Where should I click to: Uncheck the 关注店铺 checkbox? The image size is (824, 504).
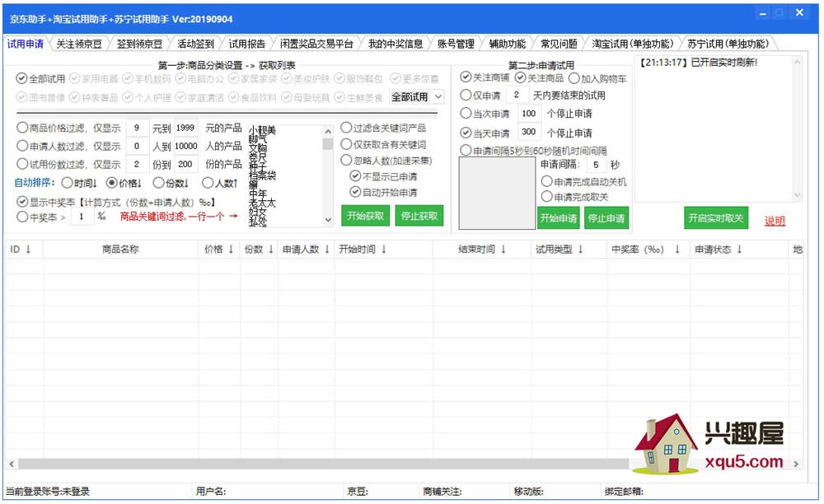[466, 77]
